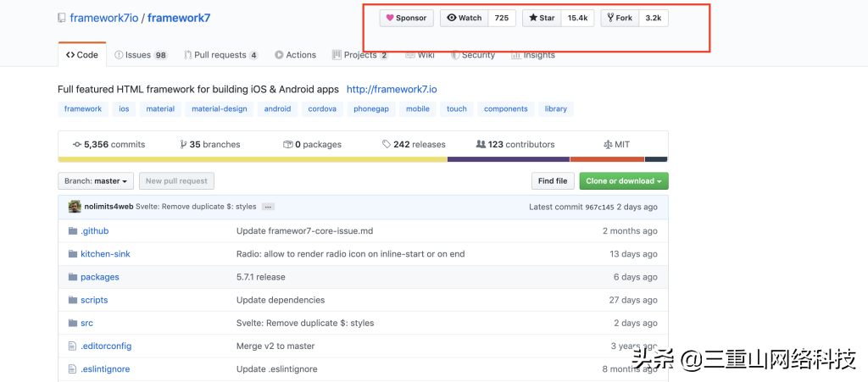Click the Find file button
Image resolution: width=868 pixels, height=382 pixels.
tap(553, 180)
